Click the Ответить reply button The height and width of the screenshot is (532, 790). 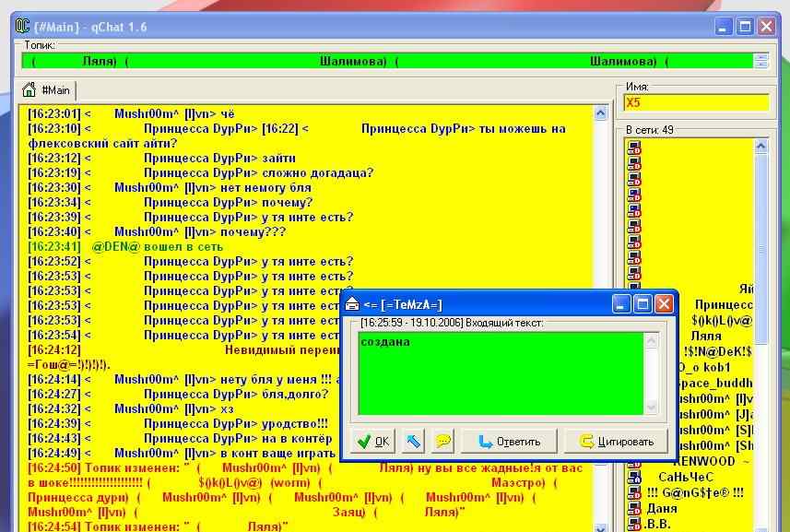coord(510,442)
